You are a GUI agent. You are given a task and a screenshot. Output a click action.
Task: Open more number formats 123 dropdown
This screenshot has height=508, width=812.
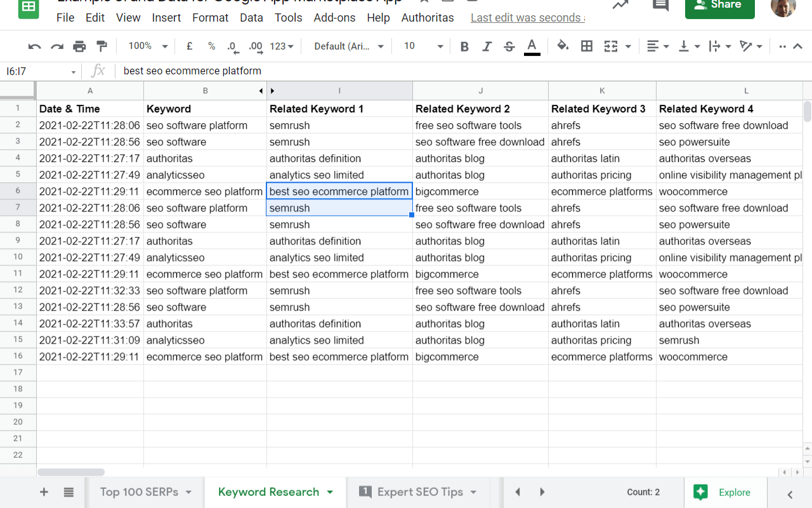(x=282, y=46)
